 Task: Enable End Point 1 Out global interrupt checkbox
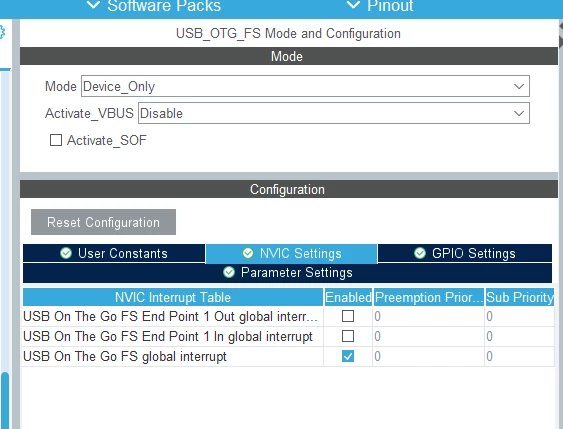tap(348, 316)
